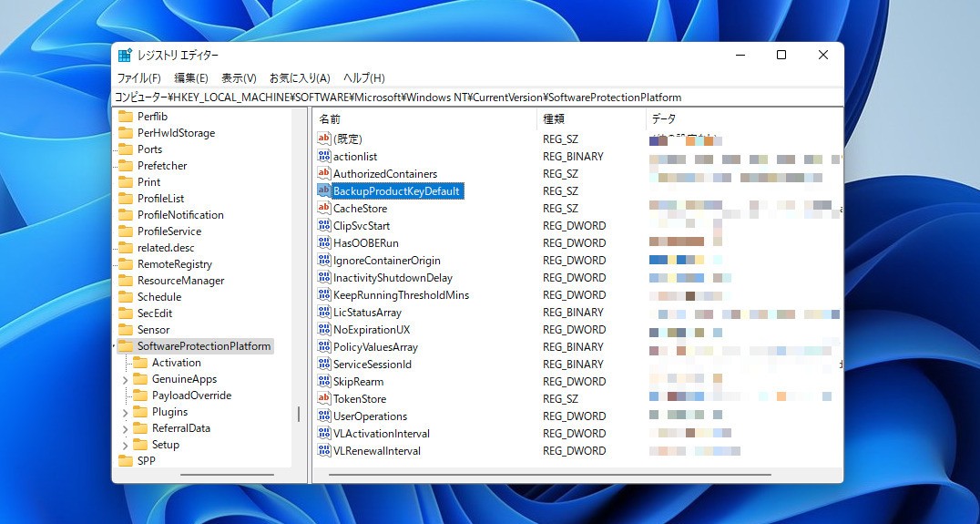This screenshot has width=980, height=524.
Task: Click the TokenStore string value icon
Action: pyautogui.click(x=323, y=399)
